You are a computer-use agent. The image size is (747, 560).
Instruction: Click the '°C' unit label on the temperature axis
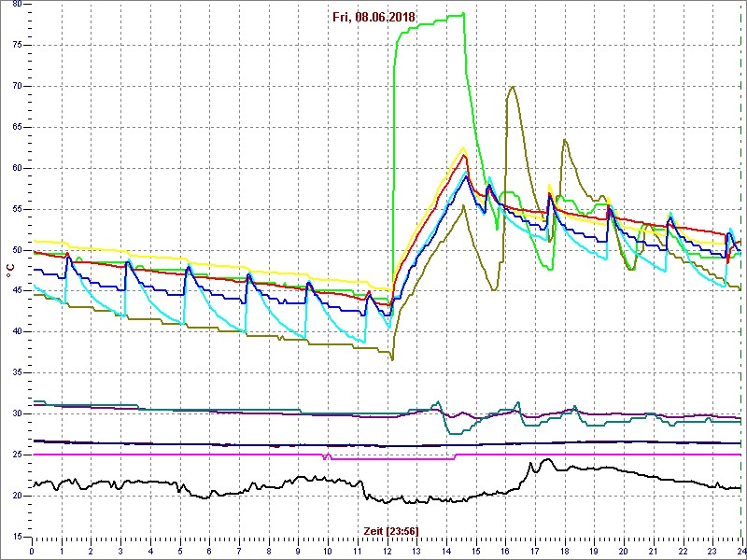(x=9, y=270)
